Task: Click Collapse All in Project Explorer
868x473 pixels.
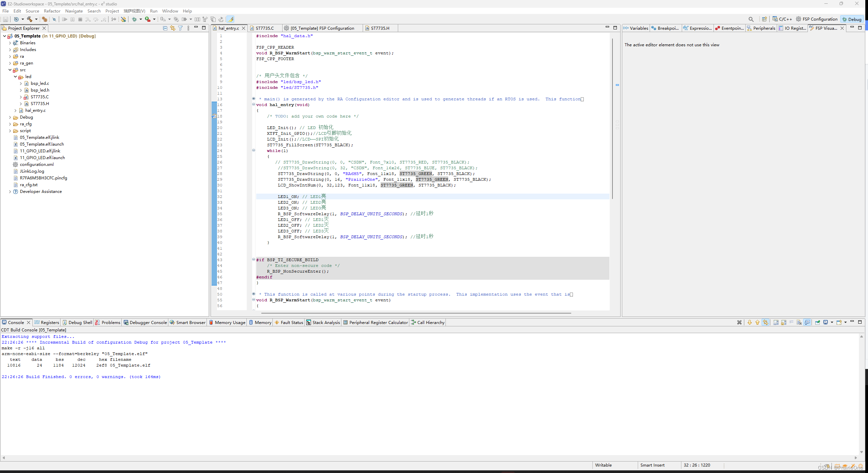Action: tap(165, 28)
